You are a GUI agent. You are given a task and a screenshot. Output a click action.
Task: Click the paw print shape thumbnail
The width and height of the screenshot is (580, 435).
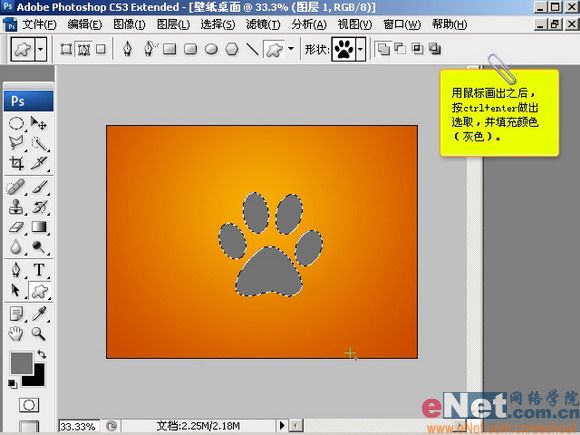tap(344, 49)
